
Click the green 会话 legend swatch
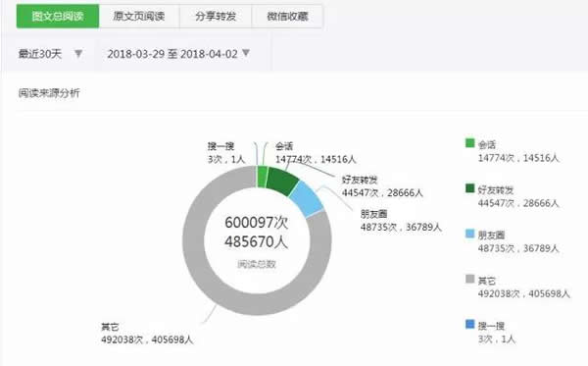point(469,143)
